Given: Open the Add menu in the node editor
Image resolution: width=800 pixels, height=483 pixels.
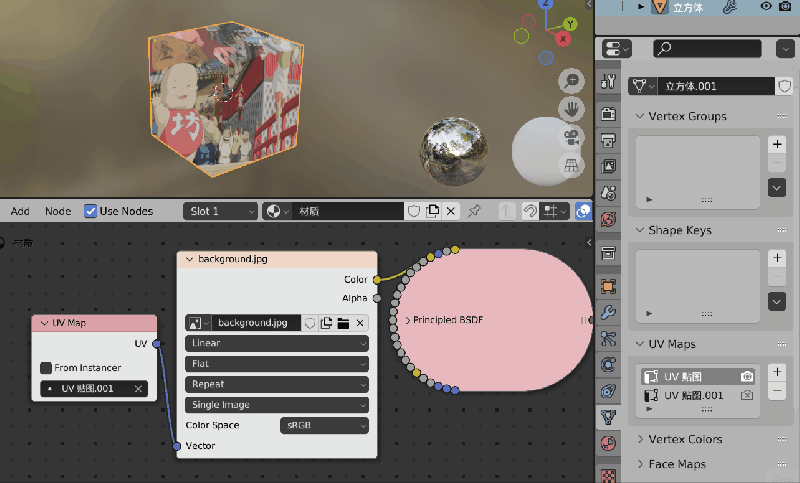Looking at the screenshot, I should (20, 211).
